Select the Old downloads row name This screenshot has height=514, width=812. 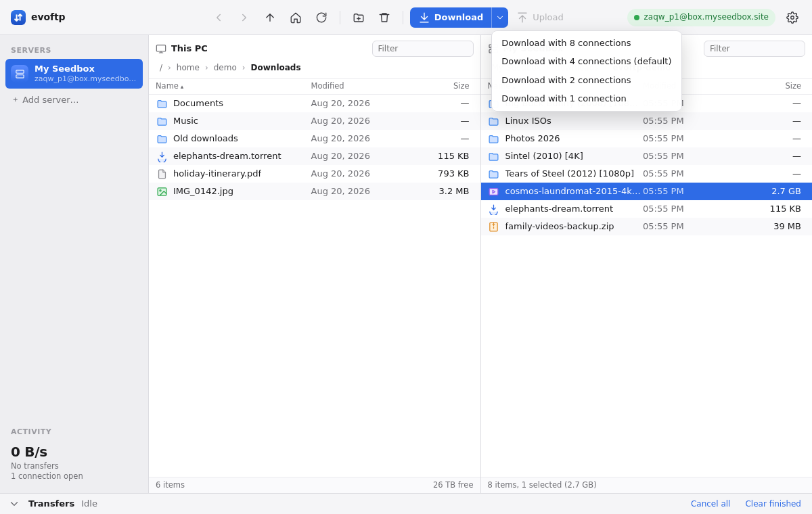tap(206, 139)
